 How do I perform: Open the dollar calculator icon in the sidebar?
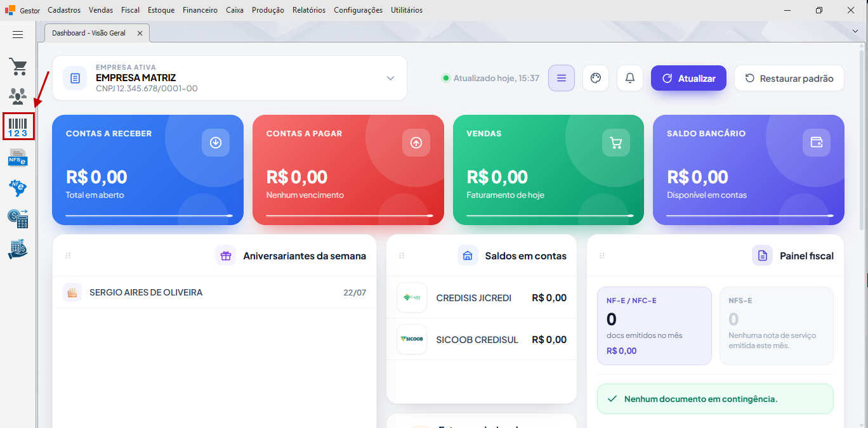18,218
